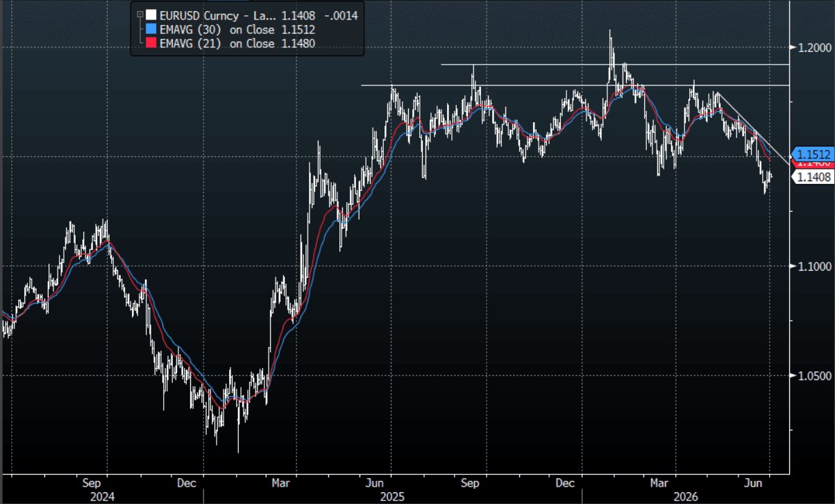This screenshot has height=504, width=835.
Task: Click the Sep label right of Jun 2025
Action: point(471,482)
